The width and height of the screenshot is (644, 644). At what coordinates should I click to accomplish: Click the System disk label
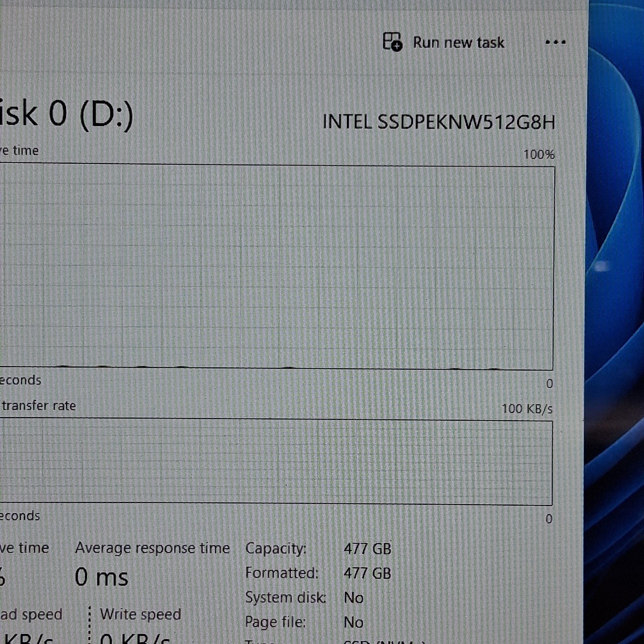[285, 598]
